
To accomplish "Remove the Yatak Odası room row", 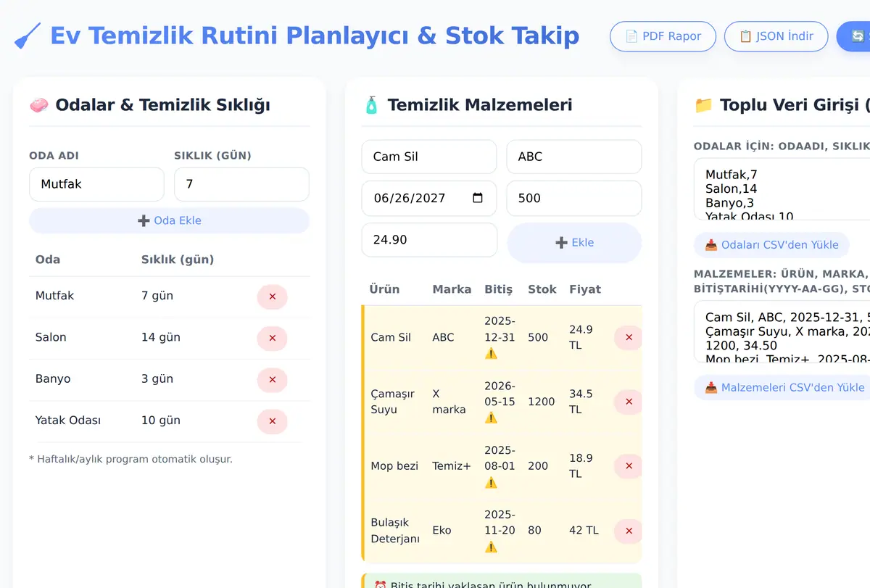I will [x=272, y=421].
